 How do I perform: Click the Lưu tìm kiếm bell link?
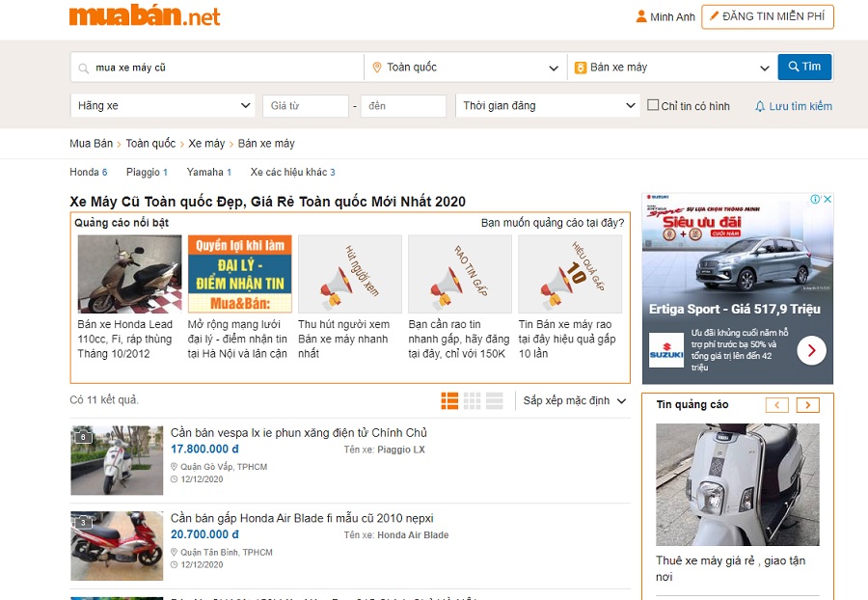point(794,106)
